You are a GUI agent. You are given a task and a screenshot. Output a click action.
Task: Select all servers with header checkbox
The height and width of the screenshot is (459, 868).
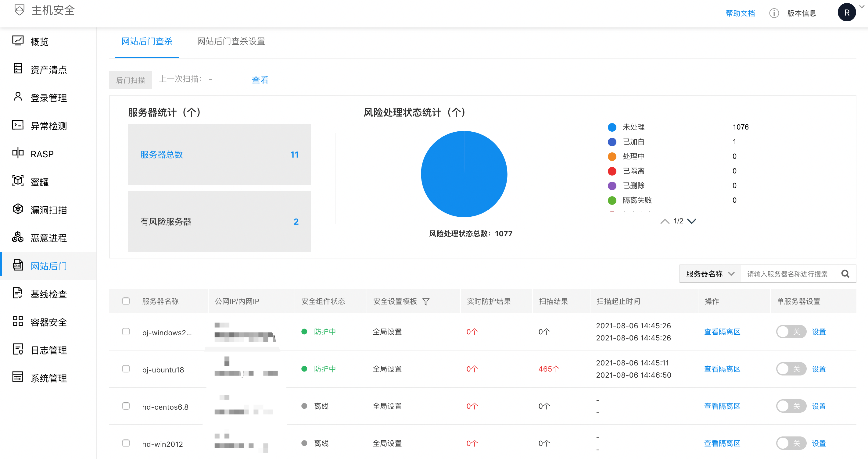[x=126, y=301]
